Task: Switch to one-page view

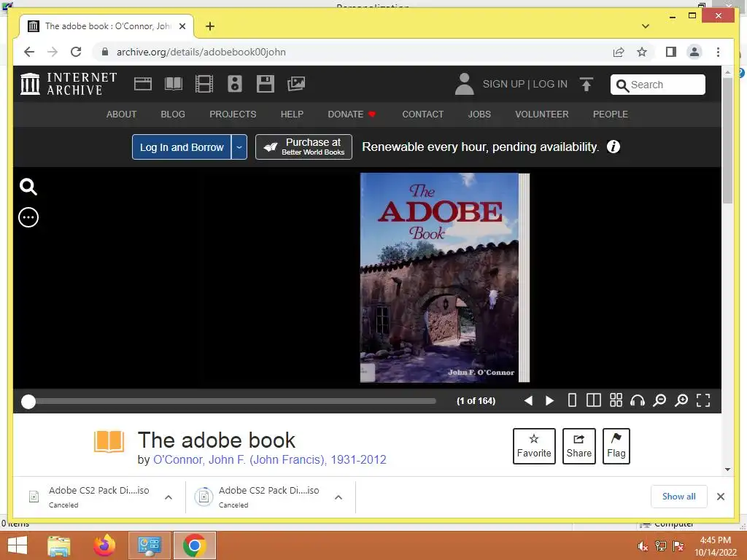Action: coord(572,400)
